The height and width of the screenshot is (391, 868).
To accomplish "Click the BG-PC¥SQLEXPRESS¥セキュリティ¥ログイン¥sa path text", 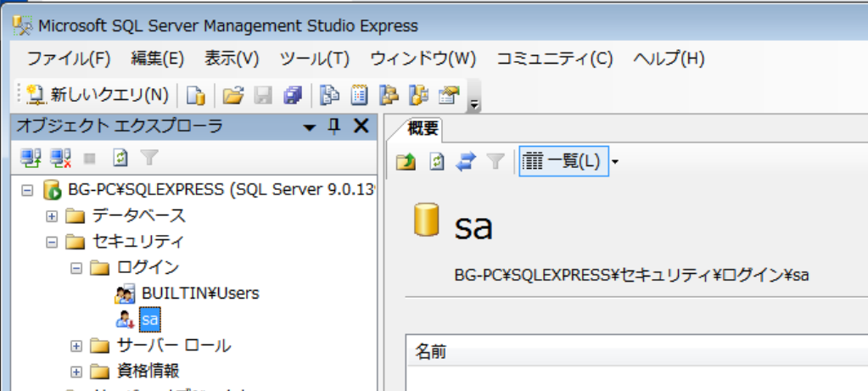I will coord(631,274).
